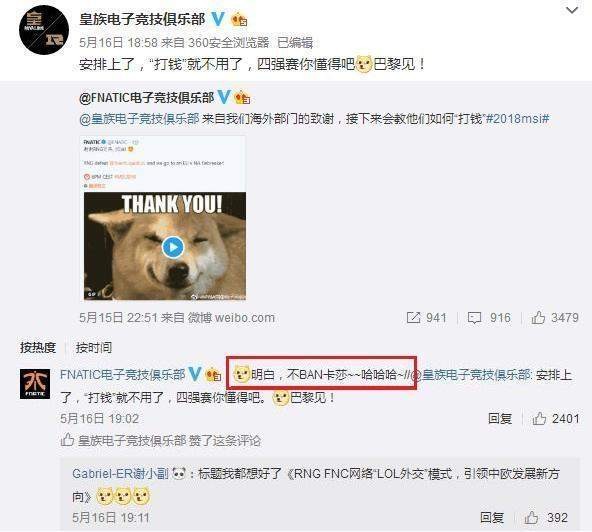592x532 pixels.
Task: Click 回复 on the FNATIC comment
Action: (x=500, y=418)
